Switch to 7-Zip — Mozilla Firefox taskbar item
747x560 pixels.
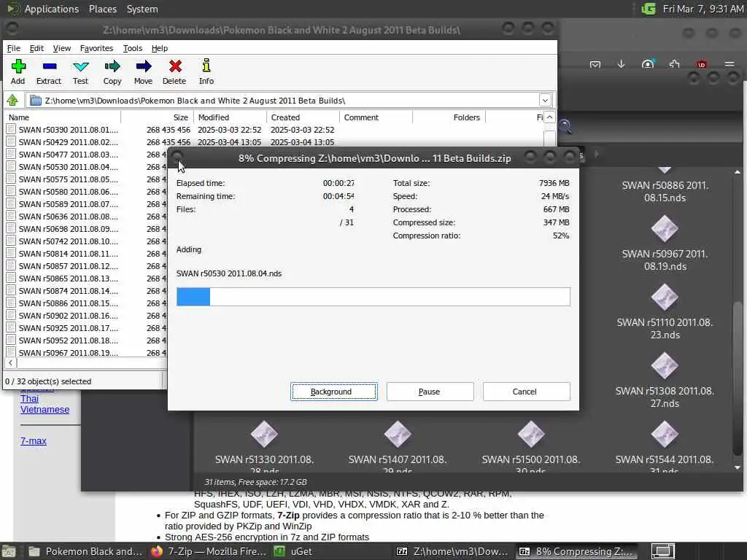tap(209, 551)
